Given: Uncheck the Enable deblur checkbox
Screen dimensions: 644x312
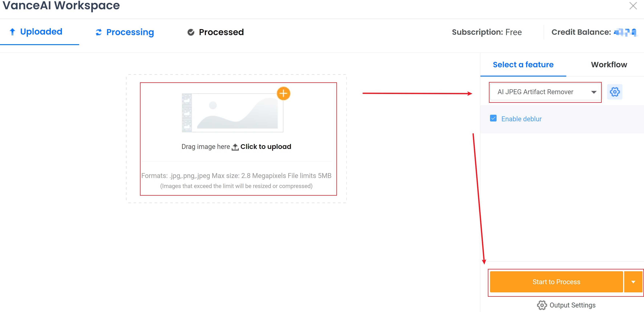Looking at the screenshot, I should 493,118.
